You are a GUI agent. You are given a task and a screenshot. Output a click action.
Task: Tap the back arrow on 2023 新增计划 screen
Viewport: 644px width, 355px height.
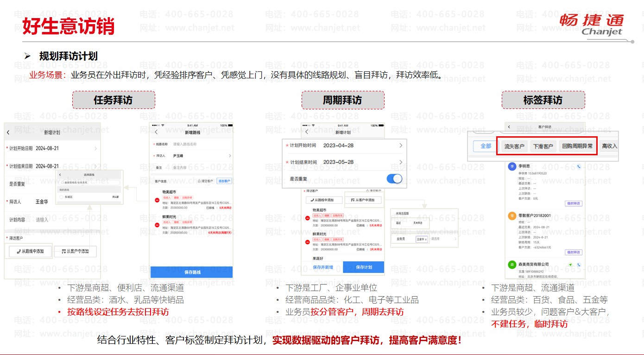(x=306, y=133)
